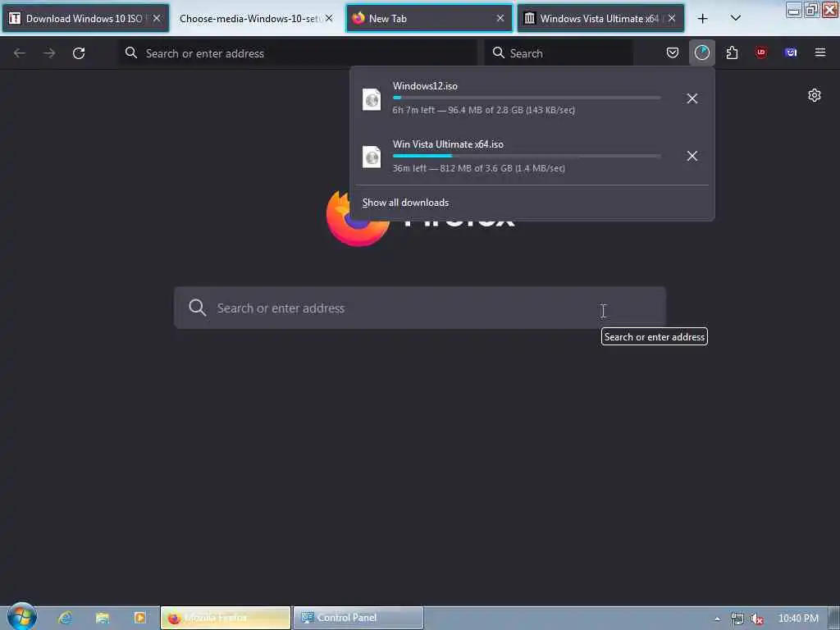840x630 pixels.
Task: Click the magnifier in the page's central search field
Action: pyautogui.click(x=197, y=308)
